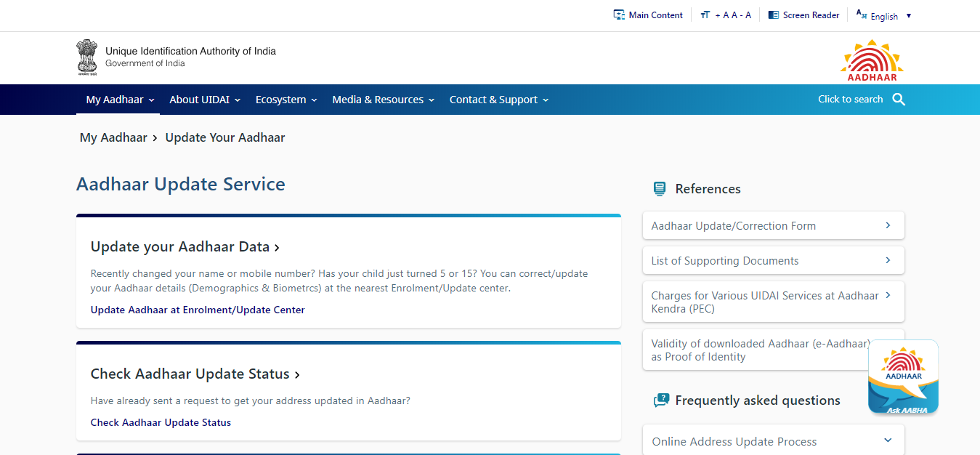The height and width of the screenshot is (455, 980).
Task: Click the 'Unique Identification Authority of India' title
Action: [x=190, y=51]
